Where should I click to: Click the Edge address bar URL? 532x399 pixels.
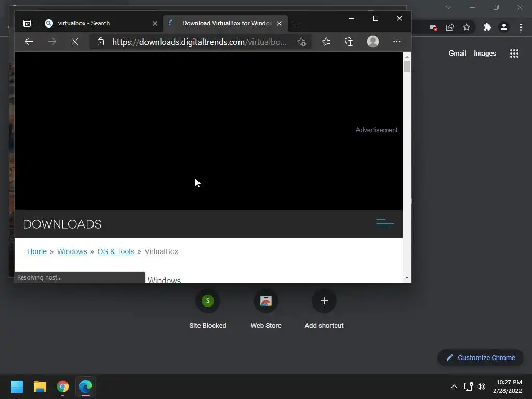tap(199, 42)
